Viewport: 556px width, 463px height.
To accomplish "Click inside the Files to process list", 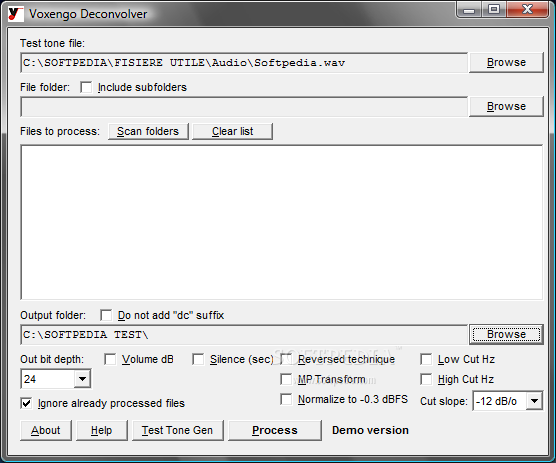I will [x=282, y=222].
